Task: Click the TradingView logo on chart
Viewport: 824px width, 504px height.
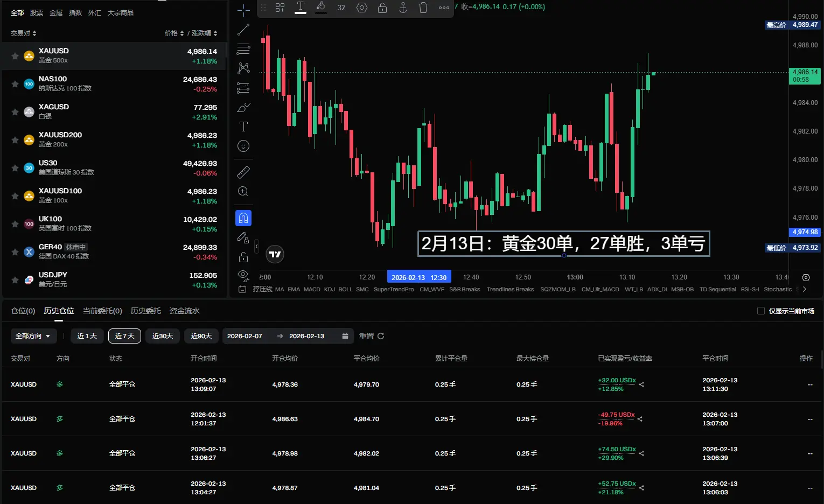Action: [x=275, y=254]
